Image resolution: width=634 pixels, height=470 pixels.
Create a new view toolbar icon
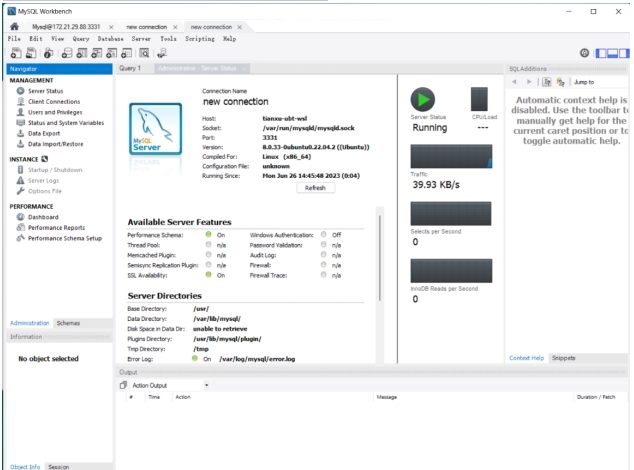pyautogui.click(x=97, y=53)
